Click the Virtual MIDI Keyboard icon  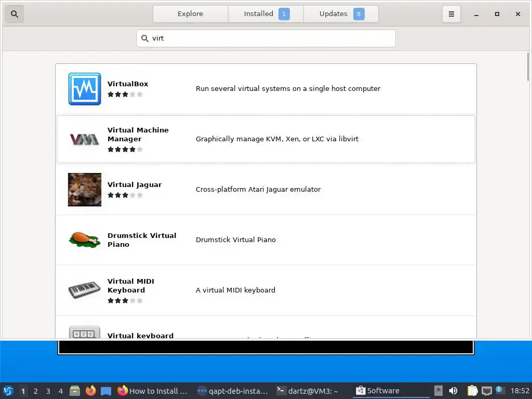85,290
